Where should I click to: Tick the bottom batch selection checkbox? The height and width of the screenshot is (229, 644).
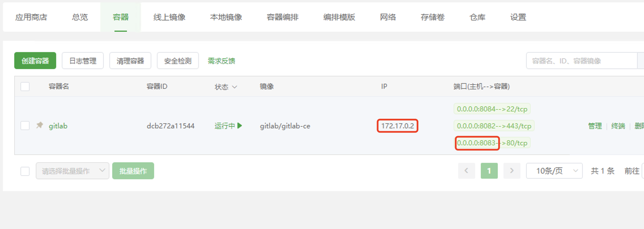coord(25,171)
